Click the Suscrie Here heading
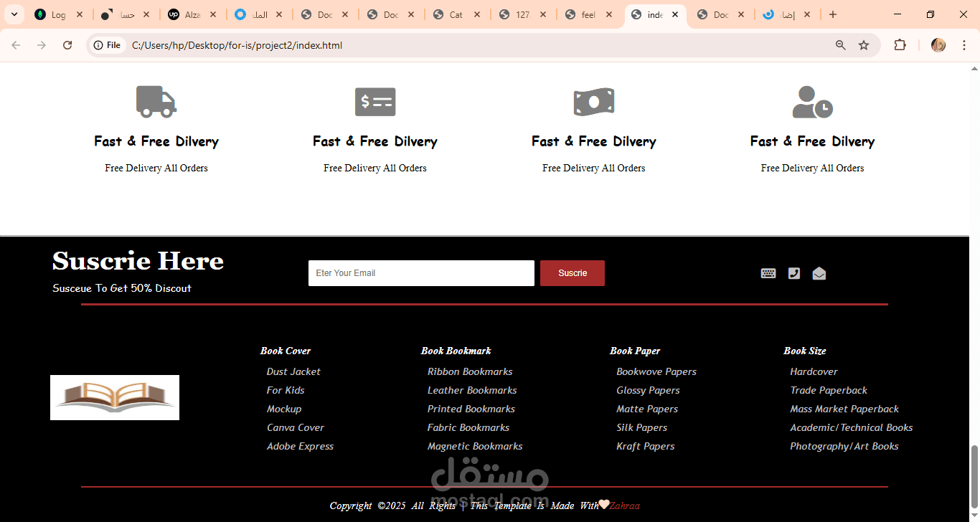The width and height of the screenshot is (980, 522). click(x=138, y=261)
